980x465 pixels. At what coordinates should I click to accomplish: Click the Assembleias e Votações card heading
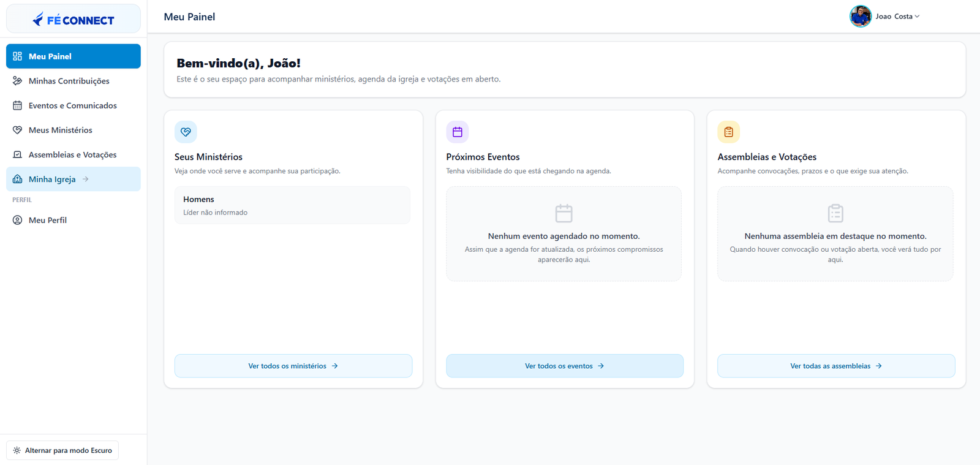tap(767, 157)
